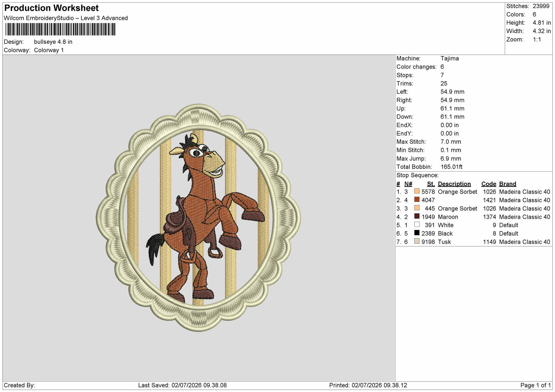Click the 'St.' column header
The image size is (555, 392).
[431, 184]
